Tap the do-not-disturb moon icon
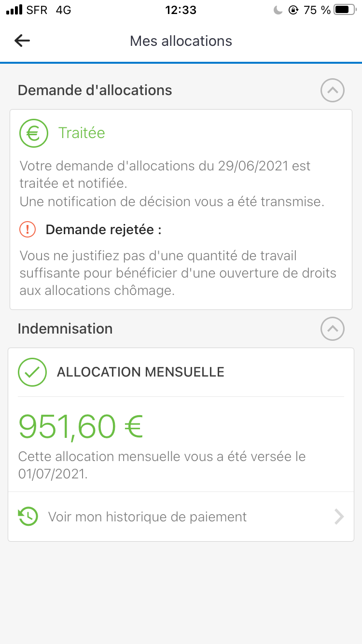 click(278, 10)
